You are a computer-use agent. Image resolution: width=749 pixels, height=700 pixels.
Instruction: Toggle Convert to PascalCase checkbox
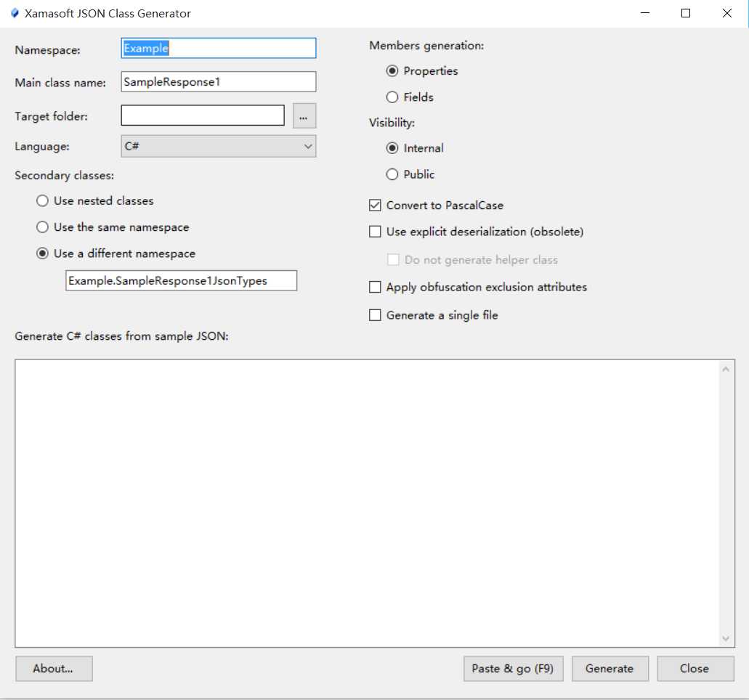376,205
